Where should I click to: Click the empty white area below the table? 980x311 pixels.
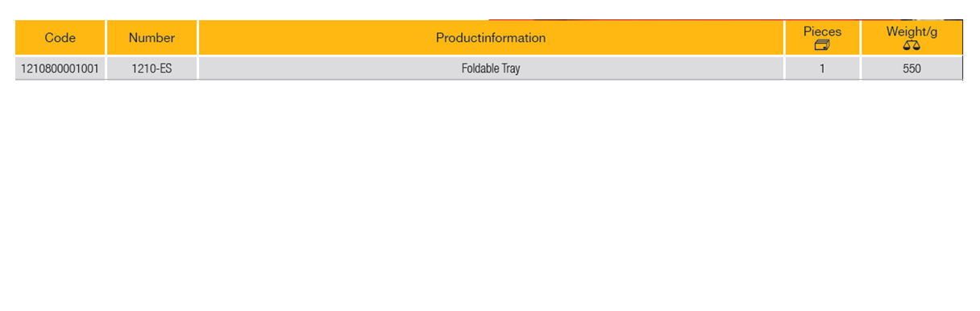[x=490, y=193]
